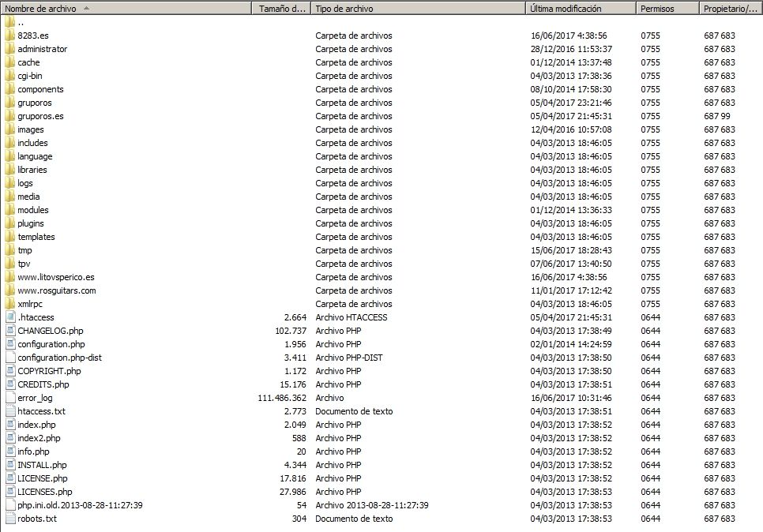
Task: Select the 8283.es folder icon
Action: (9, 36)
